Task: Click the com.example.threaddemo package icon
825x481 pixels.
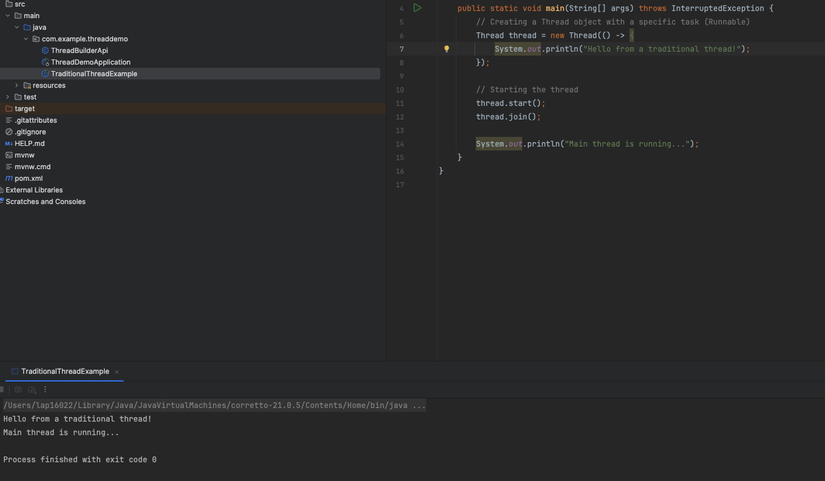Action: click(36, 39)
